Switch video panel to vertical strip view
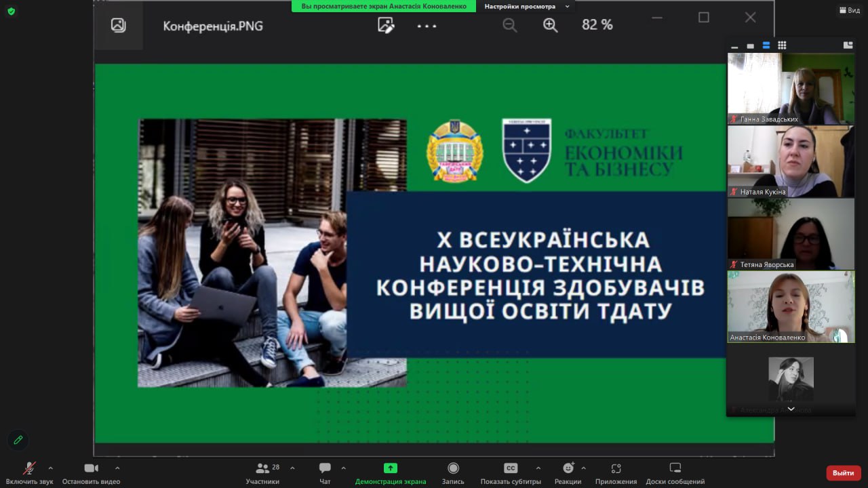The height and width of the screenshot is (488, 868). point(766,45)
